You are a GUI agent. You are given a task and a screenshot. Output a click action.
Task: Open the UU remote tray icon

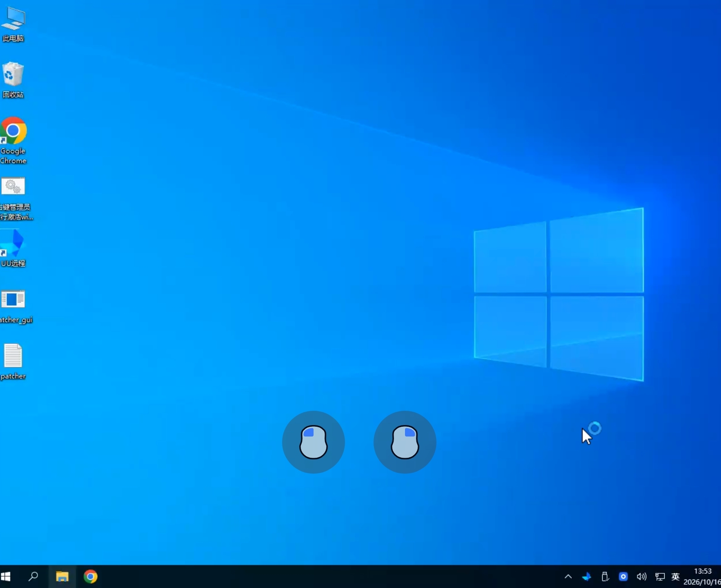tap(587, 577)
